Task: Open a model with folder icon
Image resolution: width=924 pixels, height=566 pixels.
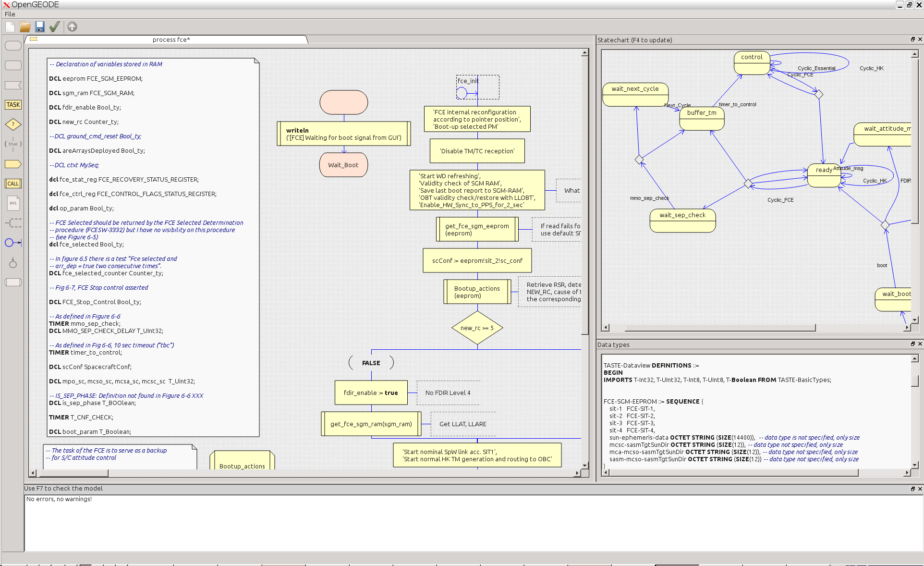Action: [25, 27]
